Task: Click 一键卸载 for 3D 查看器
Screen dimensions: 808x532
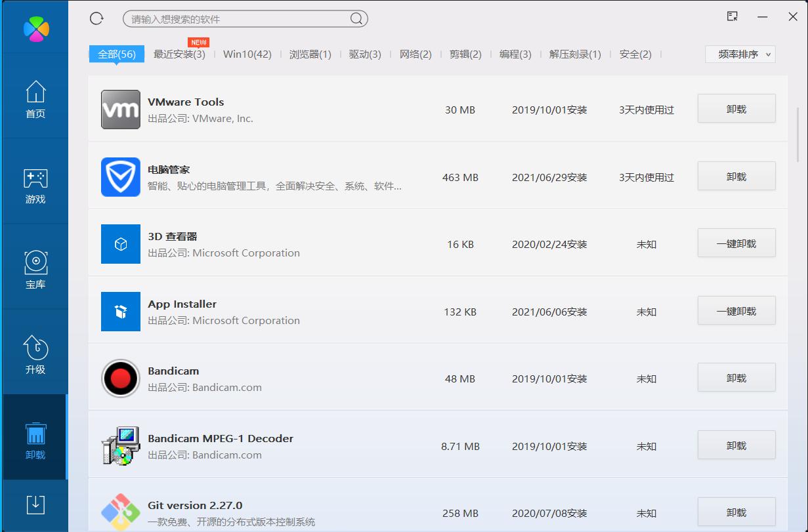Action: click(x=736, y=243)
